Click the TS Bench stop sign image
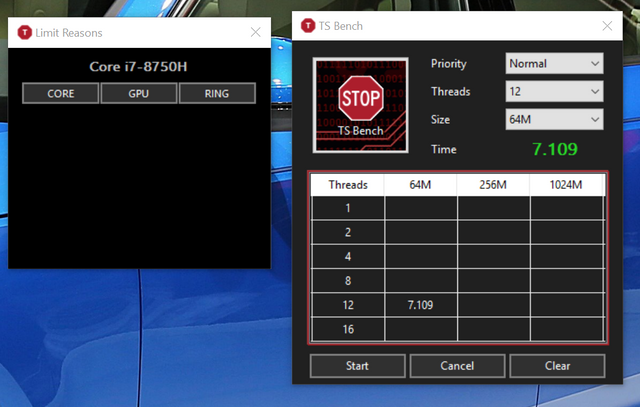 pyautogui.click(x=360, y=105)
